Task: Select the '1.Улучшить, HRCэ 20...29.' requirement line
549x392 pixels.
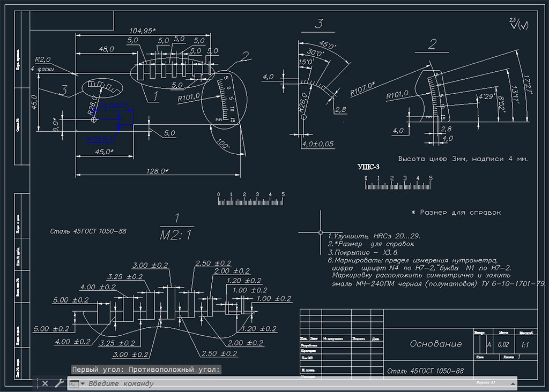Action: pyautogui.click(x=374, y=236)
